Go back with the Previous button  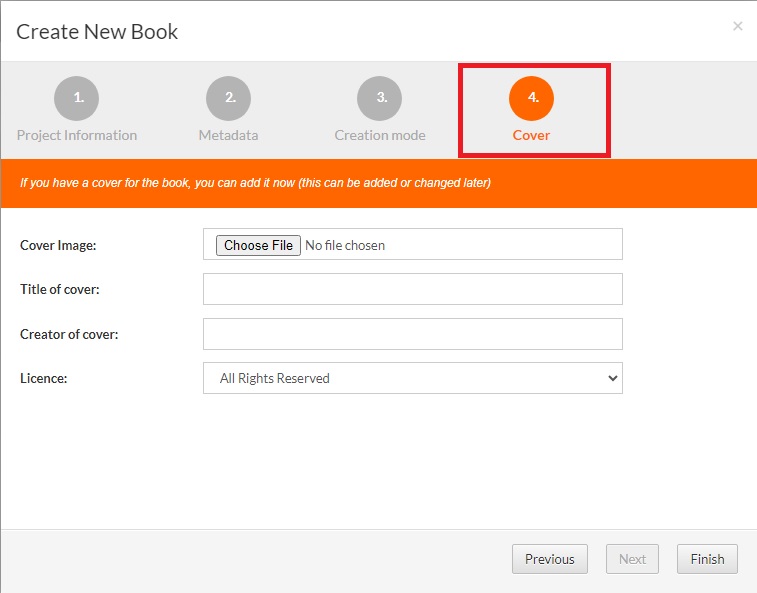pyautogui.click(x=549, y=559)
